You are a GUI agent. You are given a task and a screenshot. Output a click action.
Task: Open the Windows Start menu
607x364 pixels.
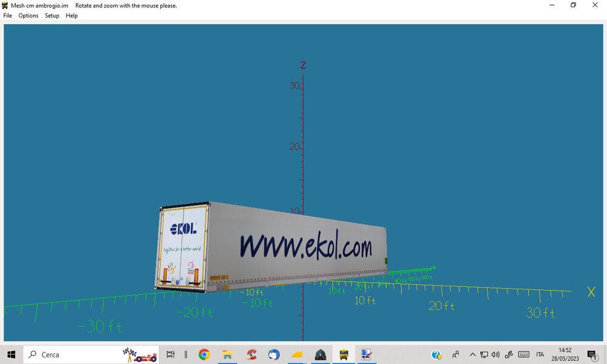[x=11, y=354]
